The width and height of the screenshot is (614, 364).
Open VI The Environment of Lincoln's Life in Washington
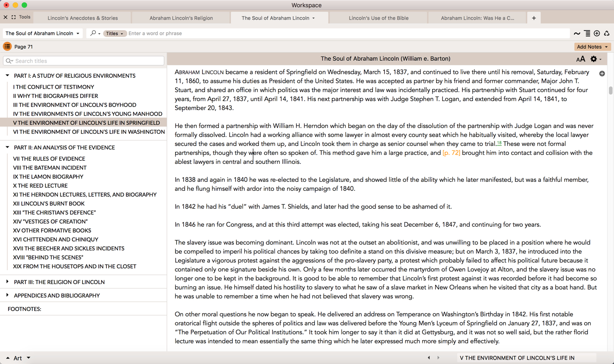(x=89, y=132)
